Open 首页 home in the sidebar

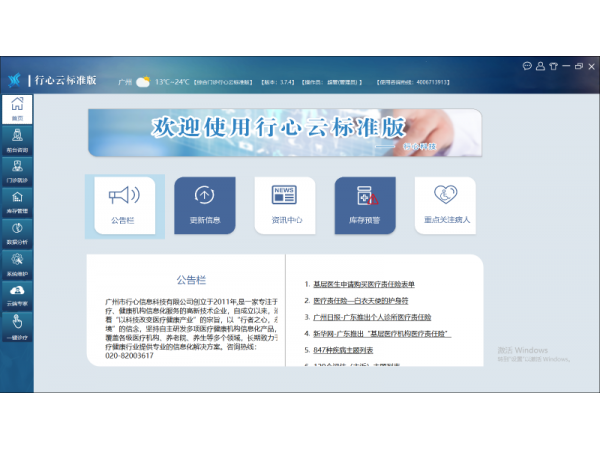(16, 108)
